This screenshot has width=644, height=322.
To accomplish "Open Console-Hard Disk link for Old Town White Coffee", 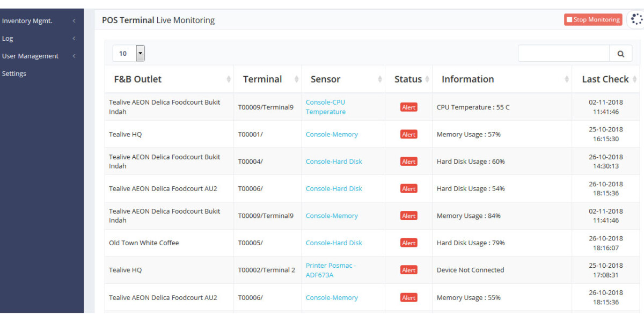I will tap(334, 243).
